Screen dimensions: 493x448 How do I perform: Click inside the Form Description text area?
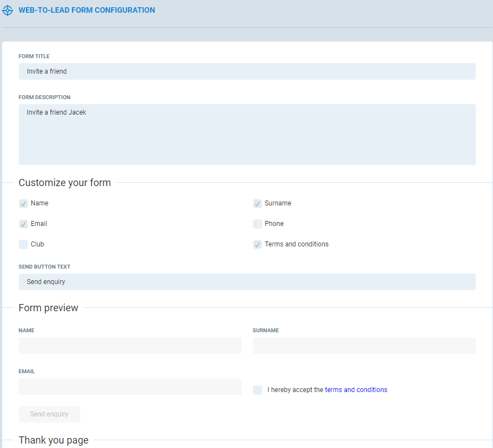coord(247,135)
